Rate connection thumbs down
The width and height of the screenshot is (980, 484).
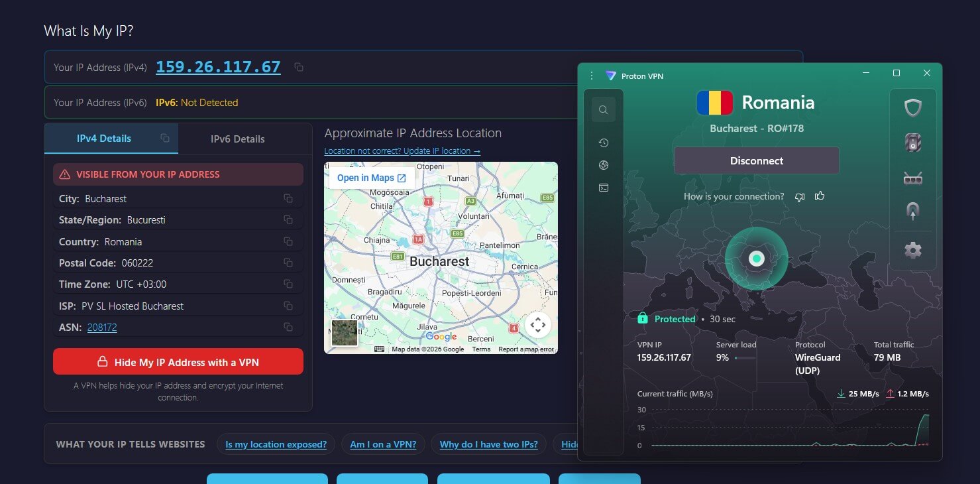(x=800, y=196)
